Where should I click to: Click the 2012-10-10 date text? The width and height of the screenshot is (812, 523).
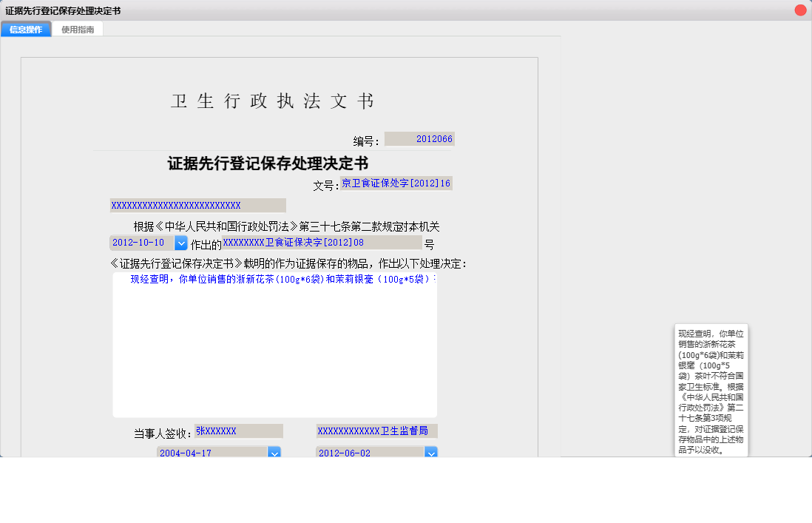[141, 243]
